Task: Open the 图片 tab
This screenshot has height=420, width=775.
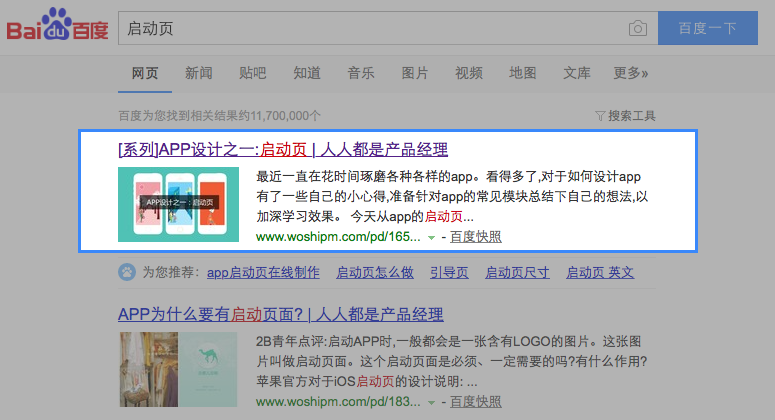Action: [x=415, y=73]
